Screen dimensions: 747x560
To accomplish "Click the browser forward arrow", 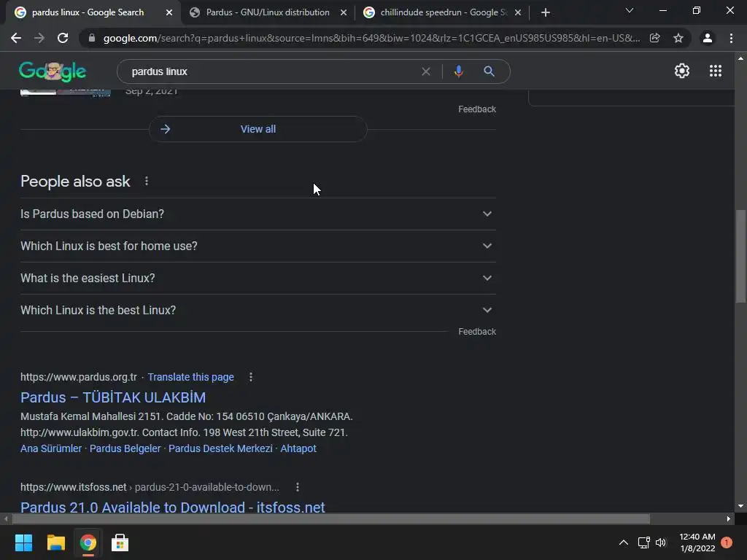I will point(39,38).
